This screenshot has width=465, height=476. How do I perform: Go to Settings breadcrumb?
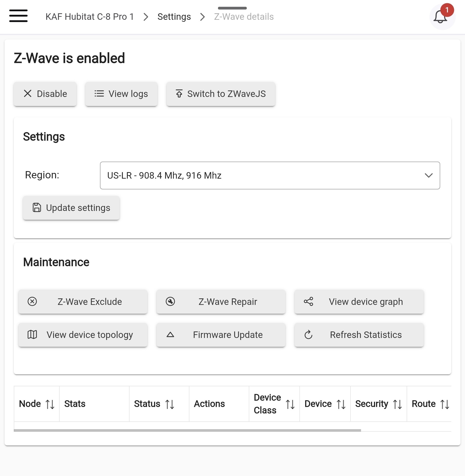(174, 17)
